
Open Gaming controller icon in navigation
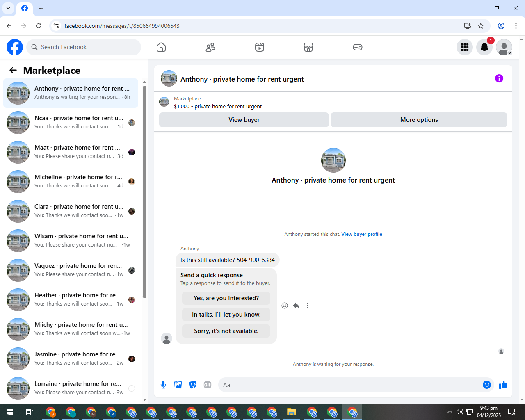[358, 47]
